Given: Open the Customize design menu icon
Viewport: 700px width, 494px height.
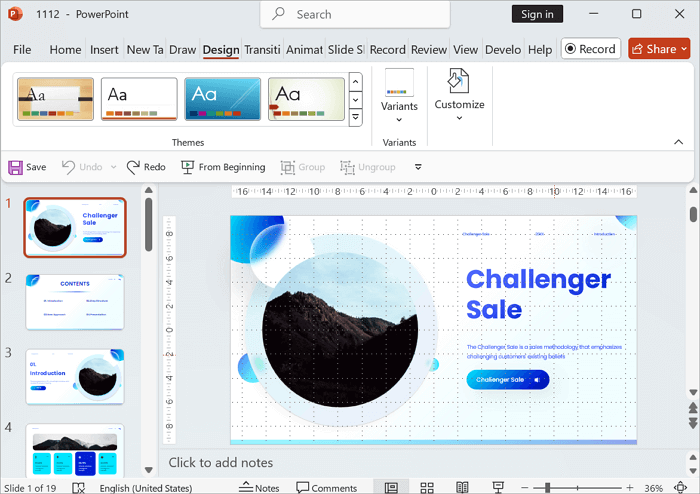Looking at the screenshot, I should click(459, 81).
